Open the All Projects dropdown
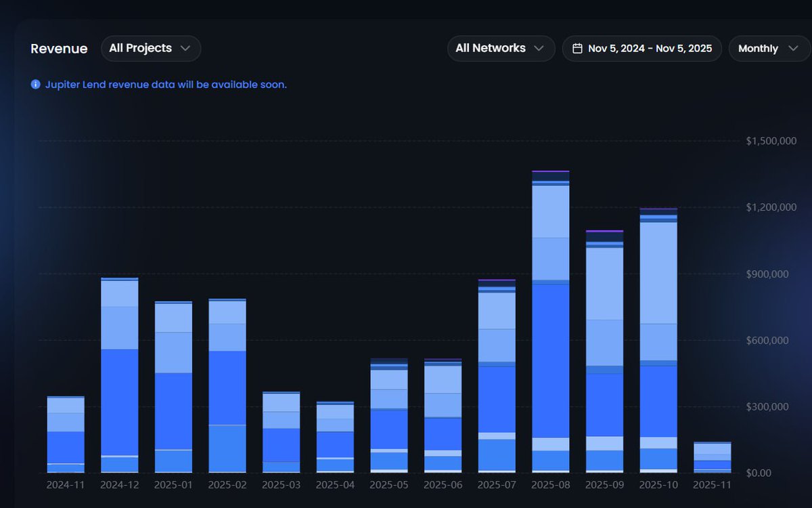Screen dimensions: 812x508 click(x=151, y=49)
